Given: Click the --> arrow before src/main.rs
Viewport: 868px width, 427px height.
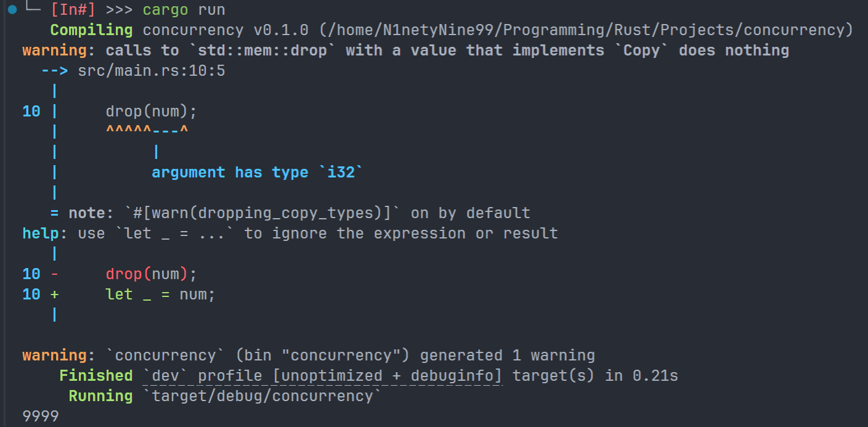Looking at the screenshot, I should (x=55, y=71).
